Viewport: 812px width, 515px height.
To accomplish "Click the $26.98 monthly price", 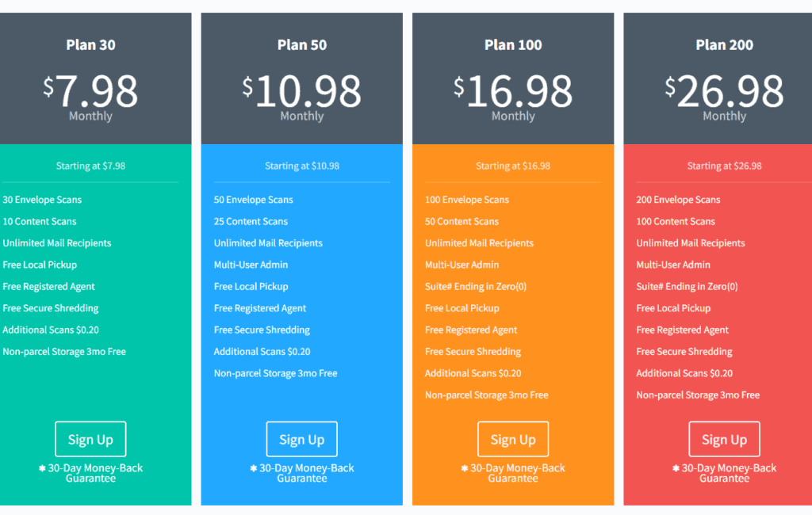I will pyautogui.click(x=724, y=91).
